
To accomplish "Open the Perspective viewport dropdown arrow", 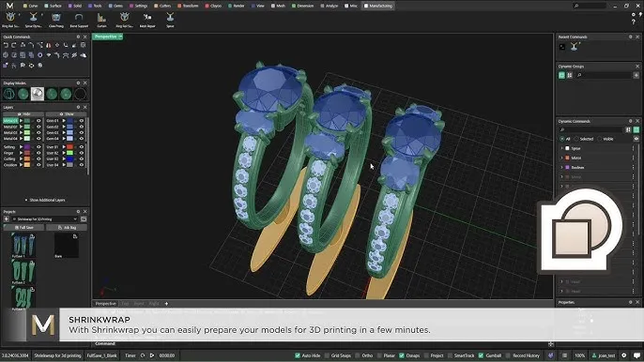I will click(120, 37).
